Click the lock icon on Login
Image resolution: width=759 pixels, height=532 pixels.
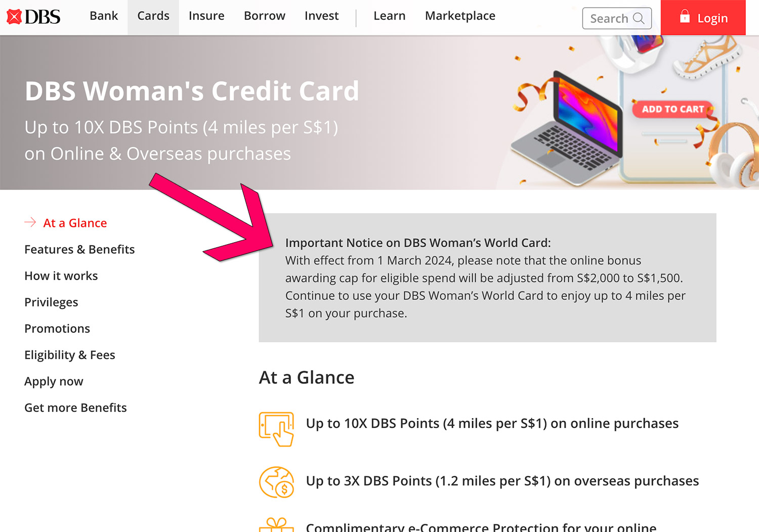[x=685, y=17]
